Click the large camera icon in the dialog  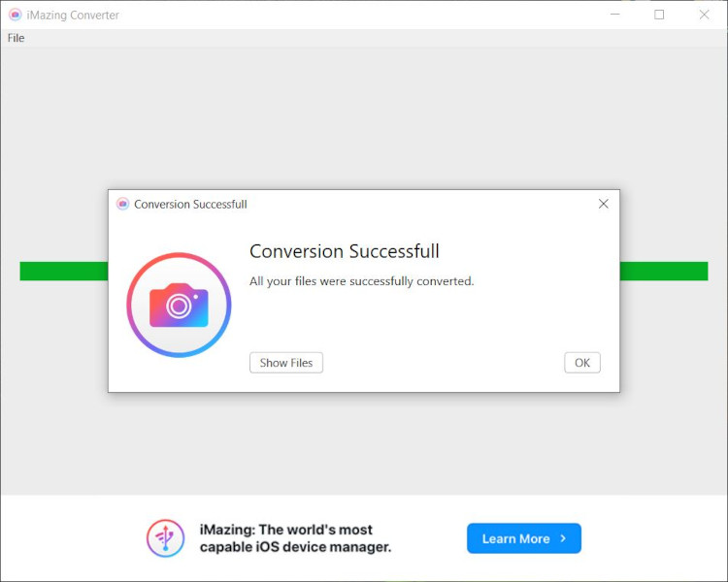coord(179,305)
